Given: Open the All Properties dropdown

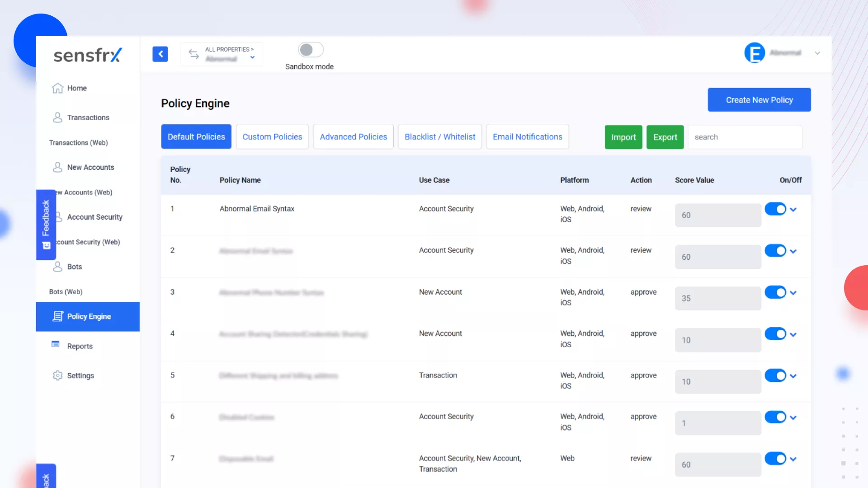Looking at the screenshot, I should 252,57.
